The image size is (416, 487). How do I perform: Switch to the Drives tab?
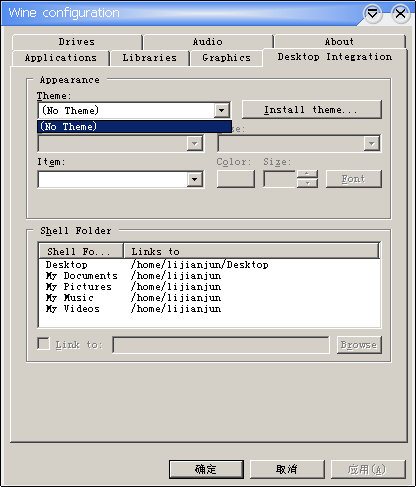[77, 42]
